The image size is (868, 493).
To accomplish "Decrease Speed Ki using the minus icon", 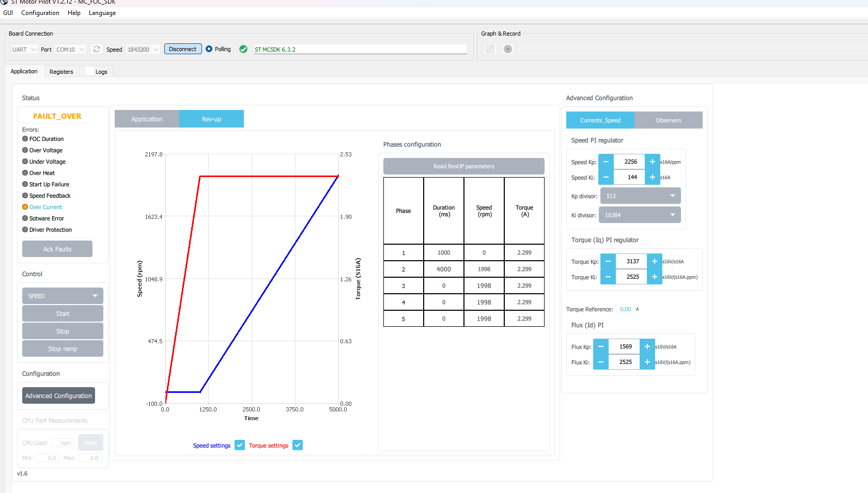I will pyautogui.click(x=606, y=177).
